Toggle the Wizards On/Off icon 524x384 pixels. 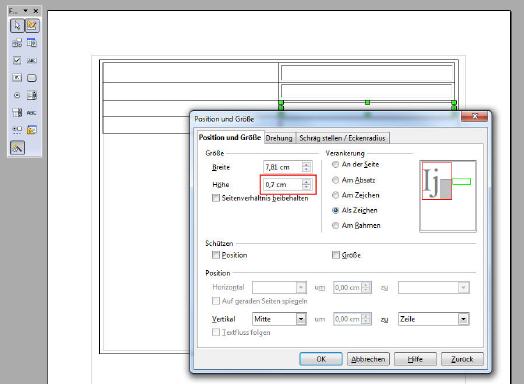pos(17,147)
